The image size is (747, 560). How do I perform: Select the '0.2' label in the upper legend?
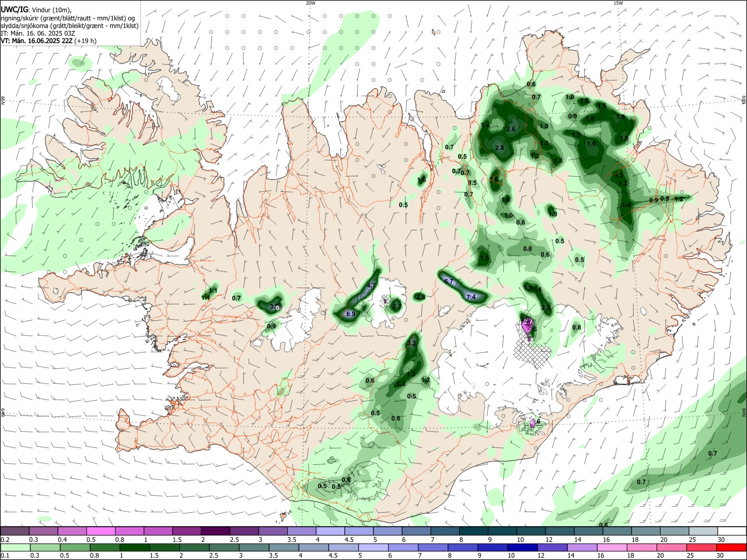pos(5,540)
